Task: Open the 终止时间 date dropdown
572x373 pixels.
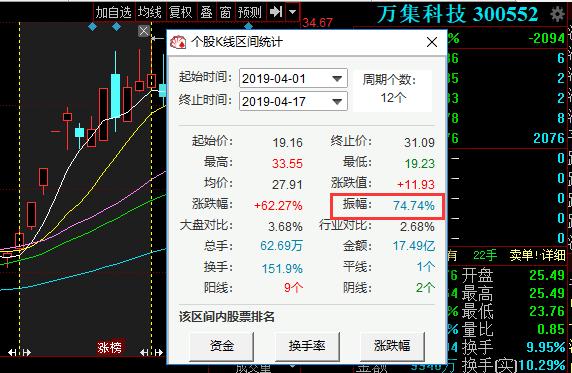Action: (x=337, y=101)
